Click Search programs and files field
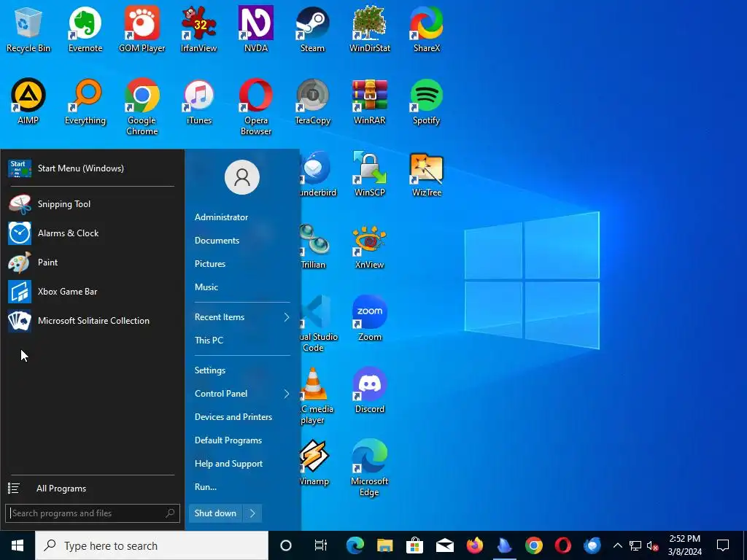The height and width of the screenshot is (560, 747). coord(93,513)
